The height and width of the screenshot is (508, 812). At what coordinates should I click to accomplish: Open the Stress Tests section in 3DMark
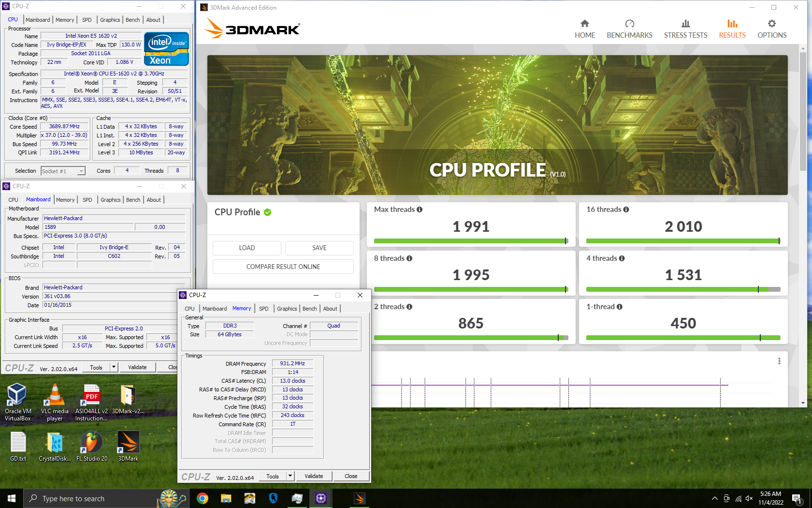(685, 29)
